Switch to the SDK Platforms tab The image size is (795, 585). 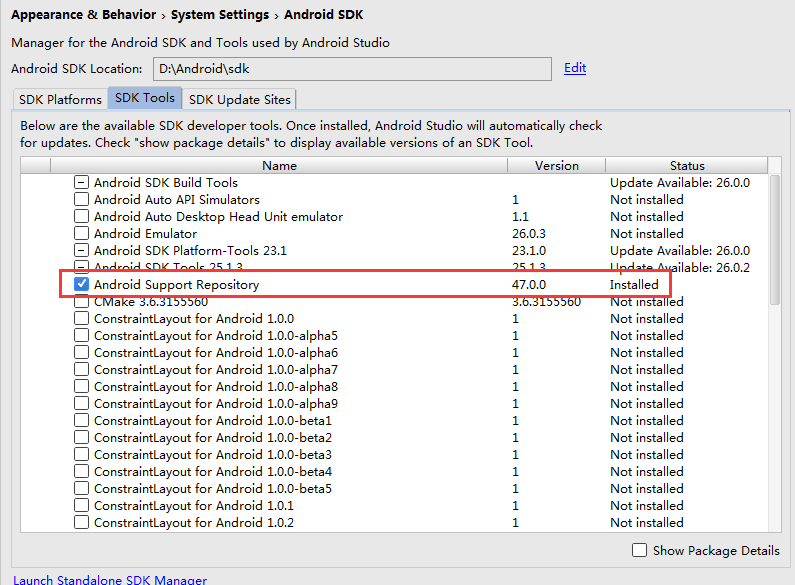coord(61,99)
